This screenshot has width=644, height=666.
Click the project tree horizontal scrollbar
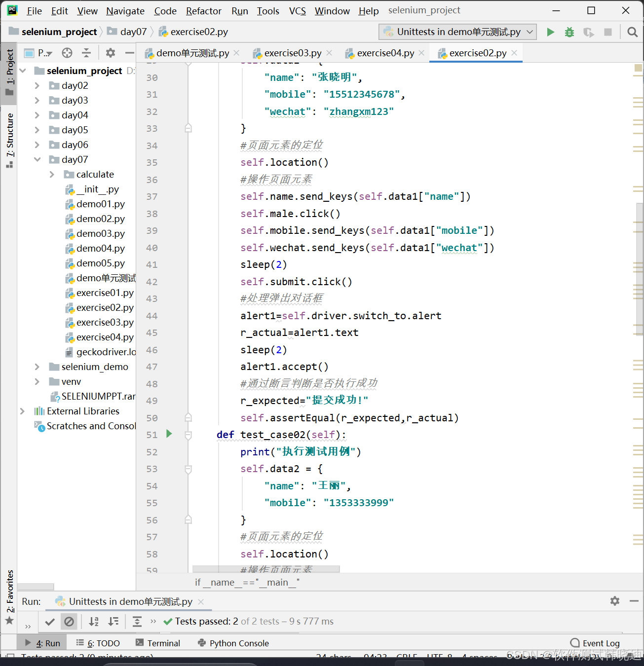(x=36, y=587)
